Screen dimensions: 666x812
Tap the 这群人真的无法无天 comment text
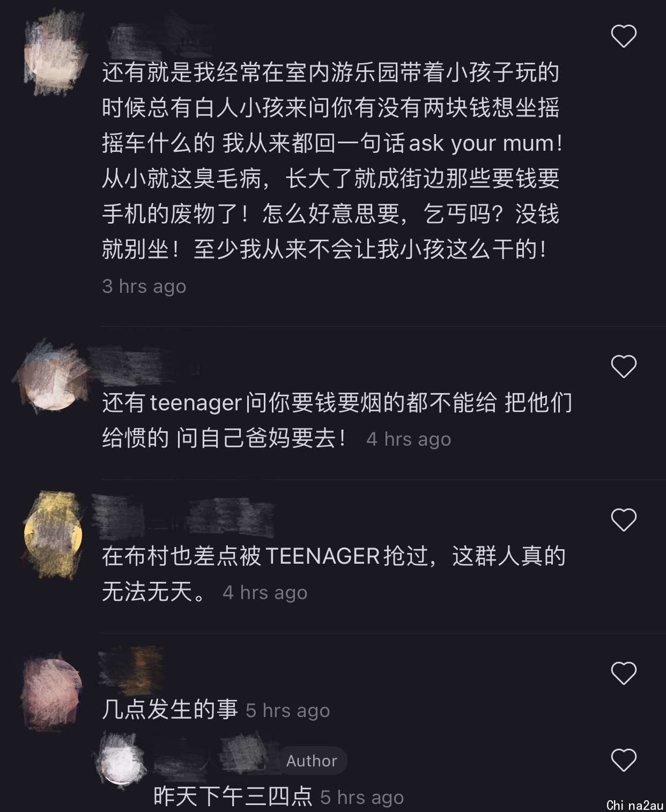coord(334,574)
